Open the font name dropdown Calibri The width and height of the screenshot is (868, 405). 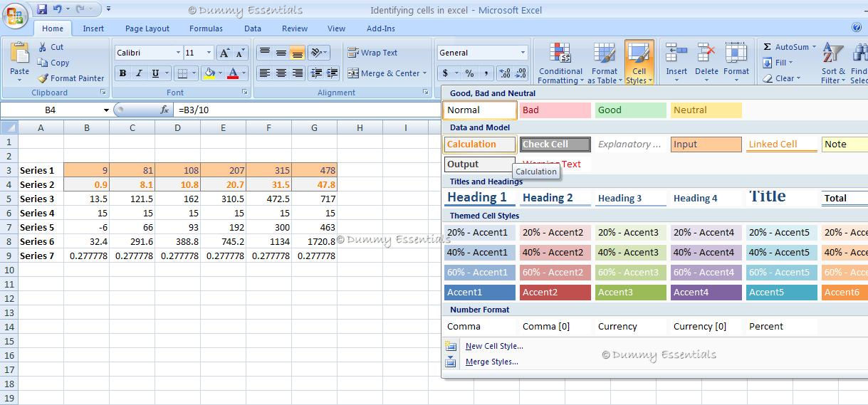pos(178,53)
